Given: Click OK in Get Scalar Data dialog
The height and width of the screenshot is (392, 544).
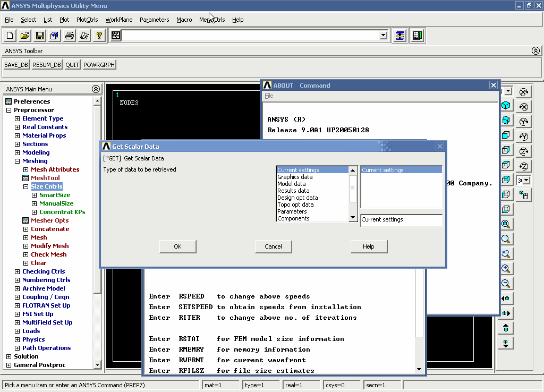Looking at the screenshot, I should tap(177, 246).
